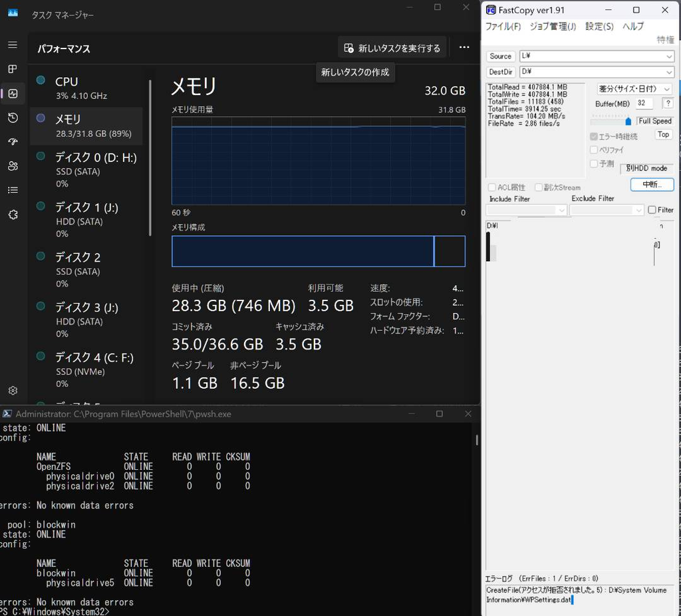Screen dimensions: 681x616
Task: Click 'pool: blockwin' line in PowerShell
Action: click(x=41, y=524)
